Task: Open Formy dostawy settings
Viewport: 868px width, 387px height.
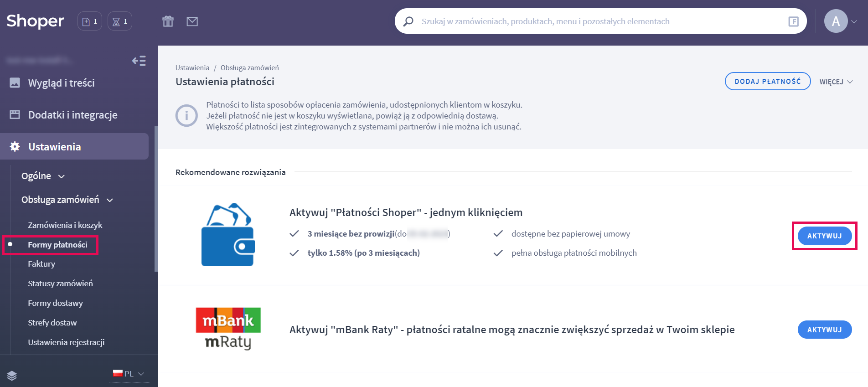Action: (x=55, y=303)
